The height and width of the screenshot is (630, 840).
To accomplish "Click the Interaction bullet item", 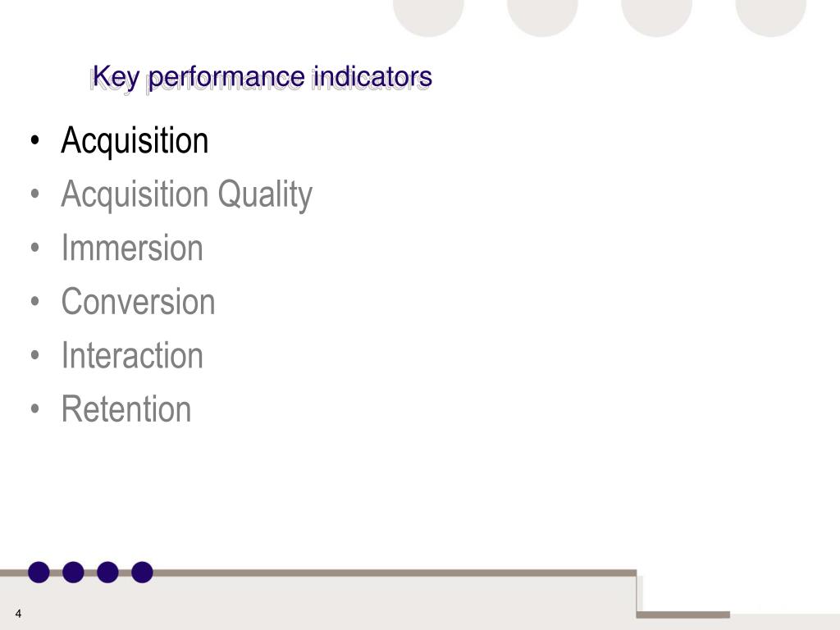I will pos(132,355).
